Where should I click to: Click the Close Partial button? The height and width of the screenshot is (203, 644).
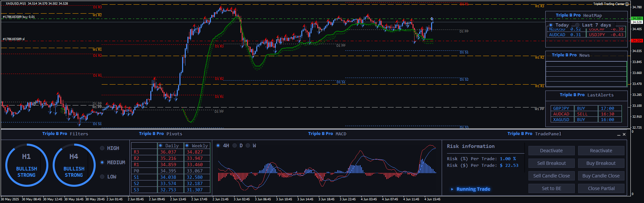tap(601, 188)
